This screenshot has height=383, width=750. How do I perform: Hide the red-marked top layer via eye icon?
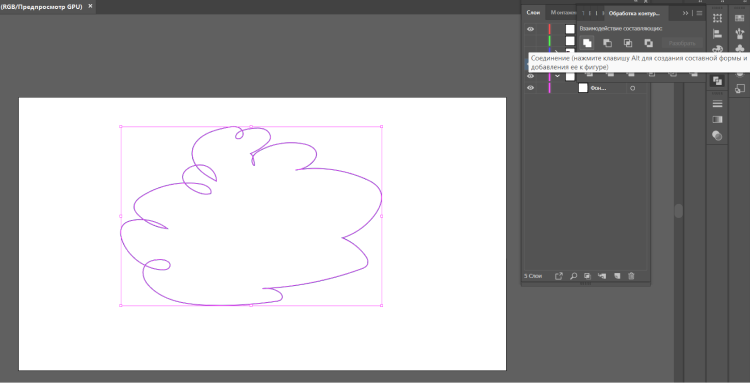tap(530, 29)
